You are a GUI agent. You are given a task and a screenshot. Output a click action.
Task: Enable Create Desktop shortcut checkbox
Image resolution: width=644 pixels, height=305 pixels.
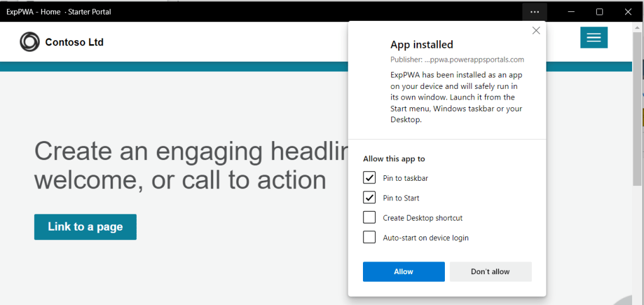click(x=369, y=218)
